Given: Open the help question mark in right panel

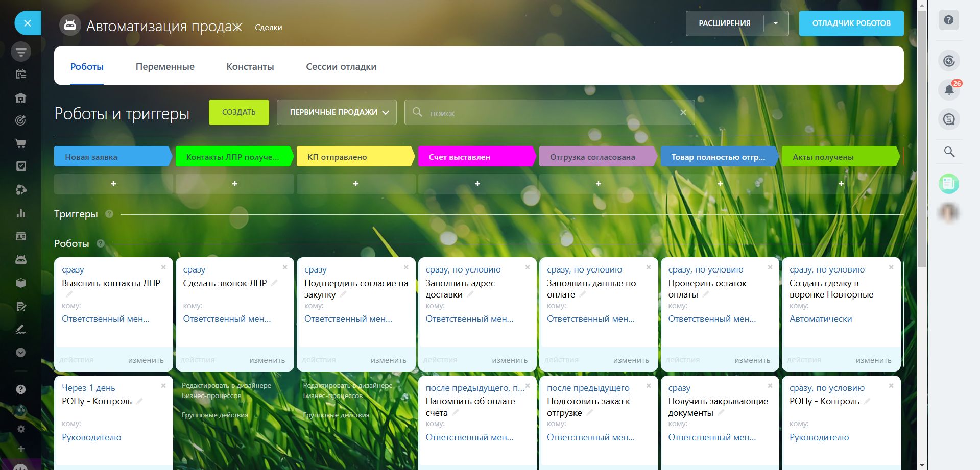Looking at the screenshot, I should coord(948,20).
